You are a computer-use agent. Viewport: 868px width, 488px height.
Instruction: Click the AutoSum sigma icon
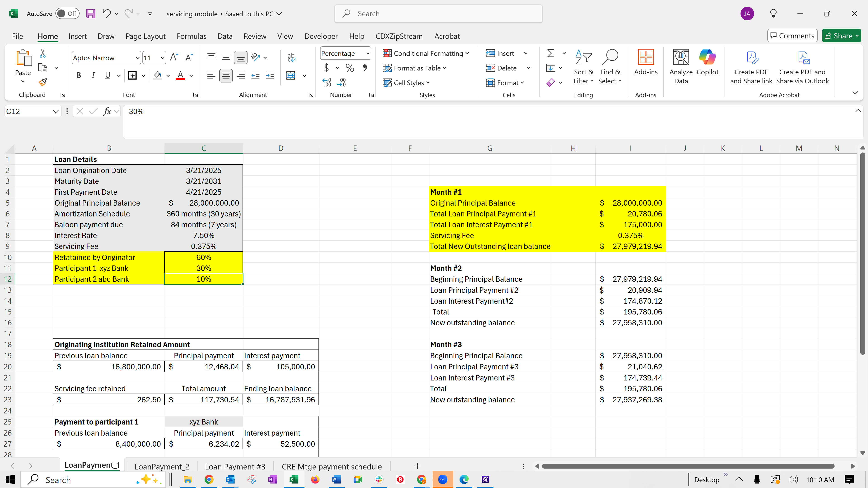coord(551,53)
